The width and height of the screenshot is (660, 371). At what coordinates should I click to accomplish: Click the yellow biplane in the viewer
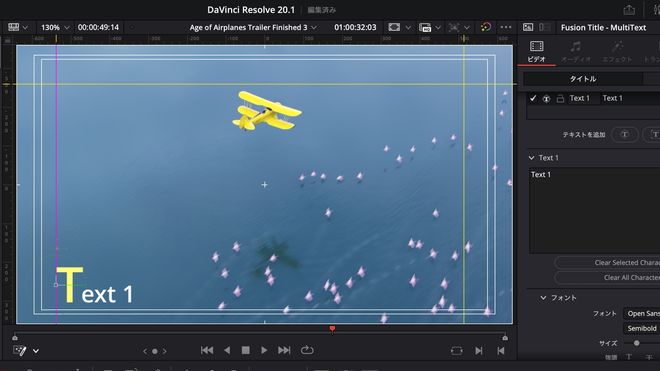tap(266, 111)
